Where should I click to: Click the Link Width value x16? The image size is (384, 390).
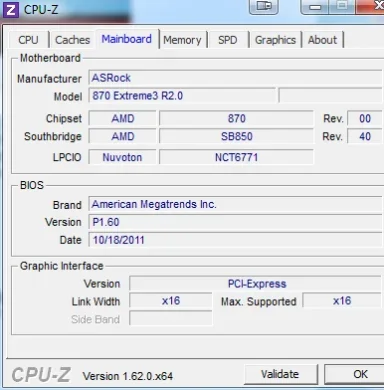(x=171, y=301)
